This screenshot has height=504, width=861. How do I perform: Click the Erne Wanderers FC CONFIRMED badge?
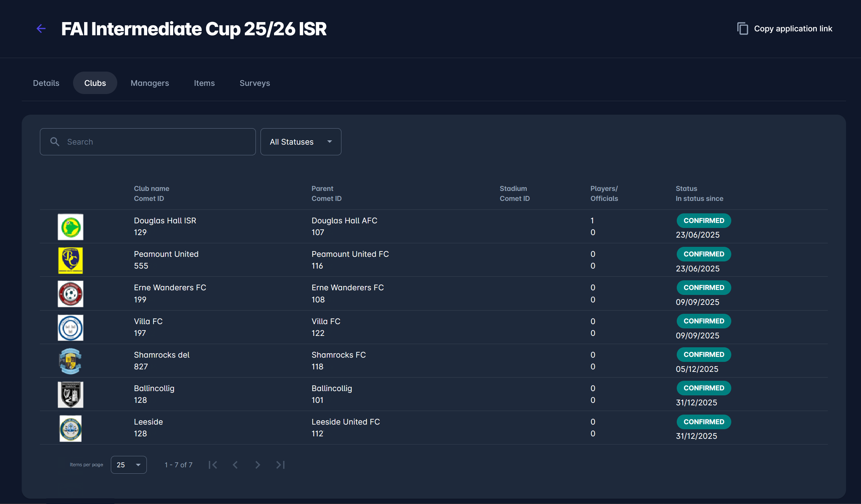[x=703, y=287]
